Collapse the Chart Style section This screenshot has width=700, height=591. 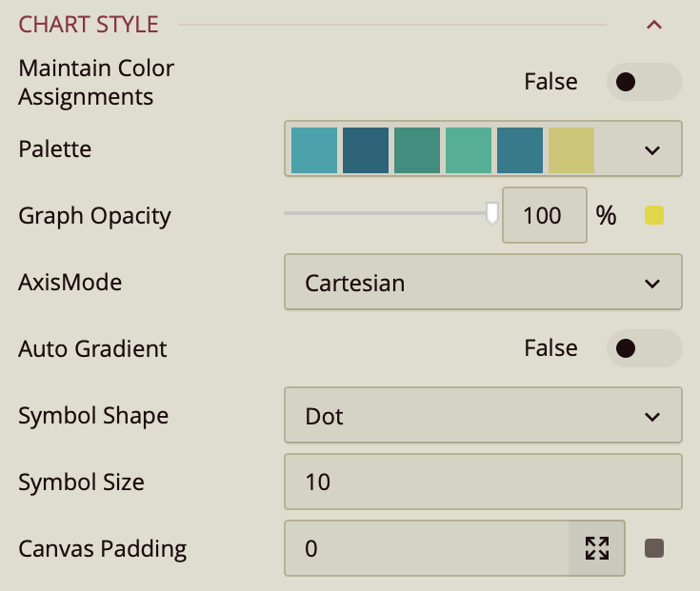(654, 25)
